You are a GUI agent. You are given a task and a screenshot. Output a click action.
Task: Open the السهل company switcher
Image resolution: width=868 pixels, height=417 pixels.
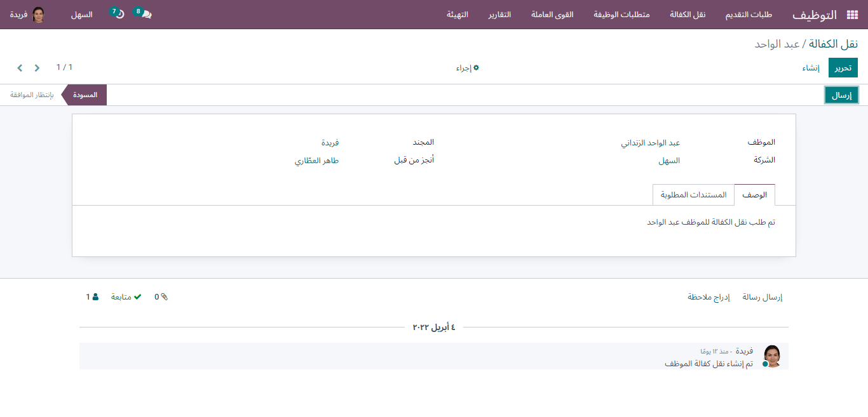click(81, 15)
